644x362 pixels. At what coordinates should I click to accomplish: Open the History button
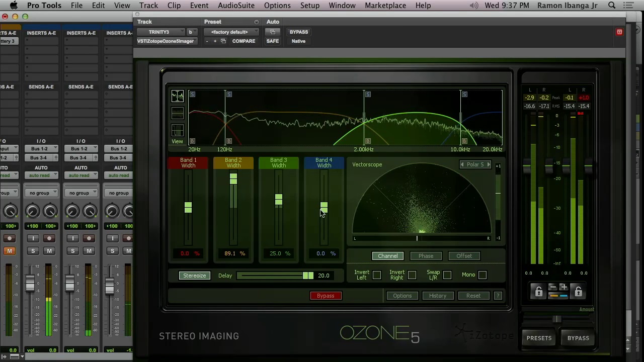(x=438, y=296)
